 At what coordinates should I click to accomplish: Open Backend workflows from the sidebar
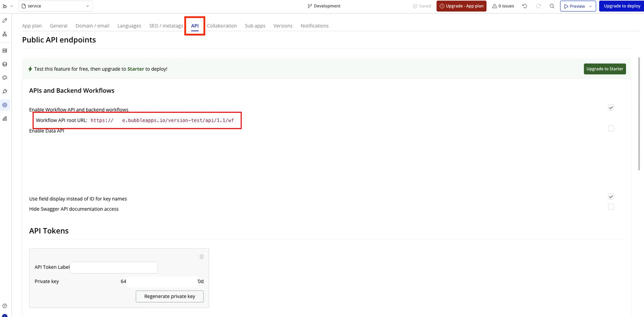[x=5, y=51]
